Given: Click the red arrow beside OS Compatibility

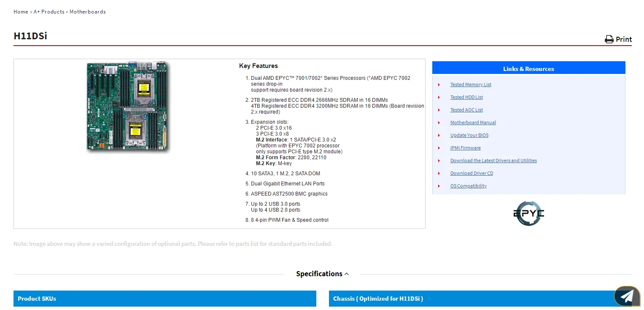Looking at the screenshot, I should (x=439, y=186).
